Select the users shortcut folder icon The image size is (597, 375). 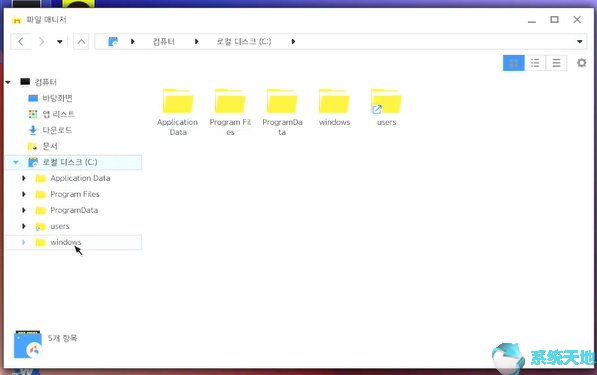(386, 101)
